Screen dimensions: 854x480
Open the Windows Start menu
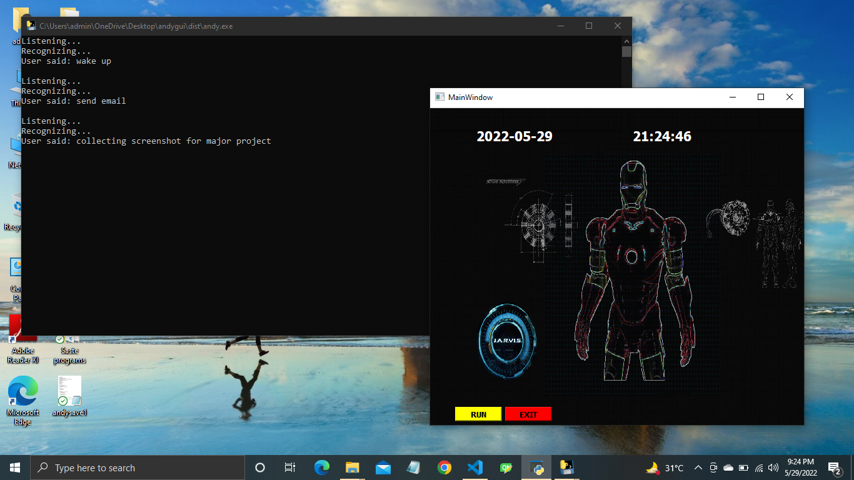(15, 467)
